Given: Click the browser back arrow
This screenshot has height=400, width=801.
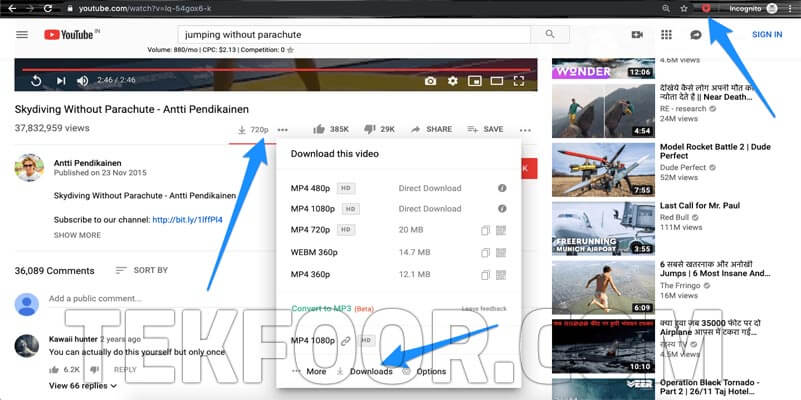Looking at the screenshot, I should (x=12, y=8).
